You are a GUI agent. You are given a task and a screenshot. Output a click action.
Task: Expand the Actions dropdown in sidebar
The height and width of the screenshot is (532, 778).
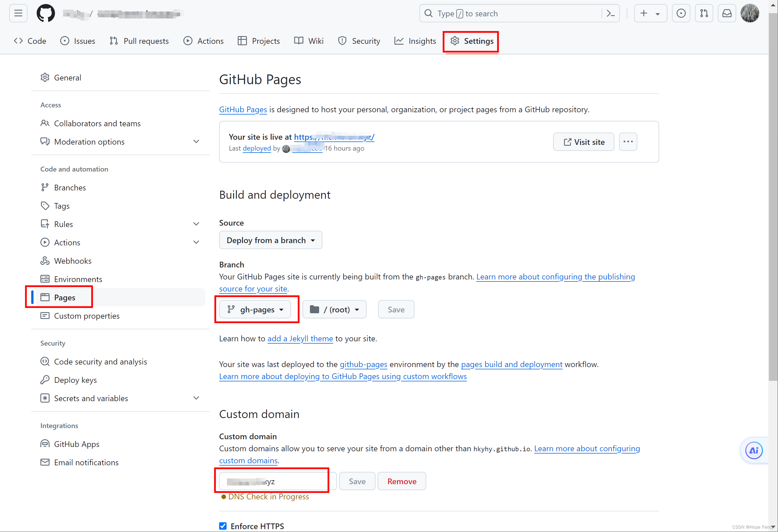click(x=196, y=242)
